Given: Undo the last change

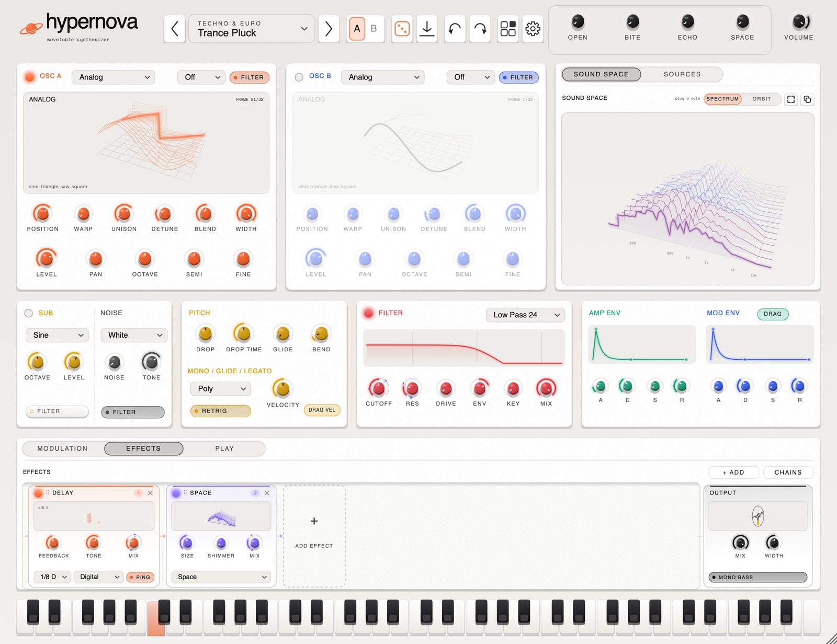Looking at the screenshot, I should point(455,29).
